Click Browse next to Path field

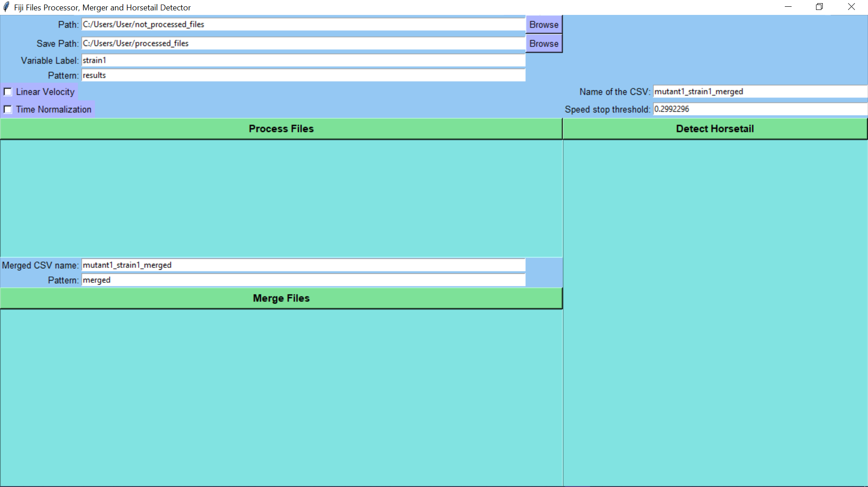[543, 24]
